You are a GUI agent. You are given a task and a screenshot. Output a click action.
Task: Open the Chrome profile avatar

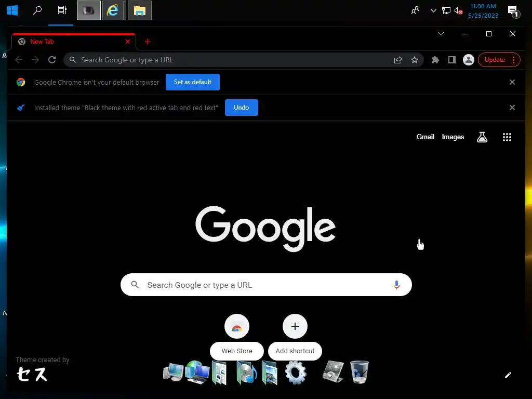[x=469, y=60]
